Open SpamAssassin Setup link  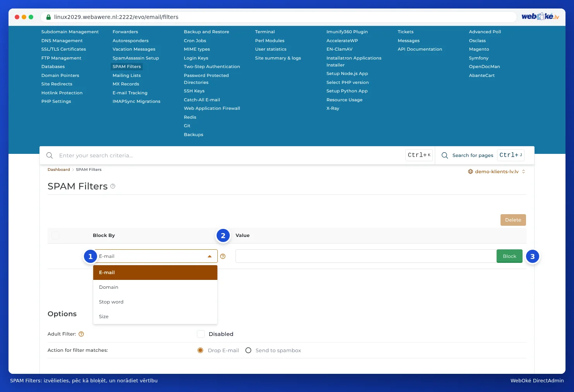(136, 58)
